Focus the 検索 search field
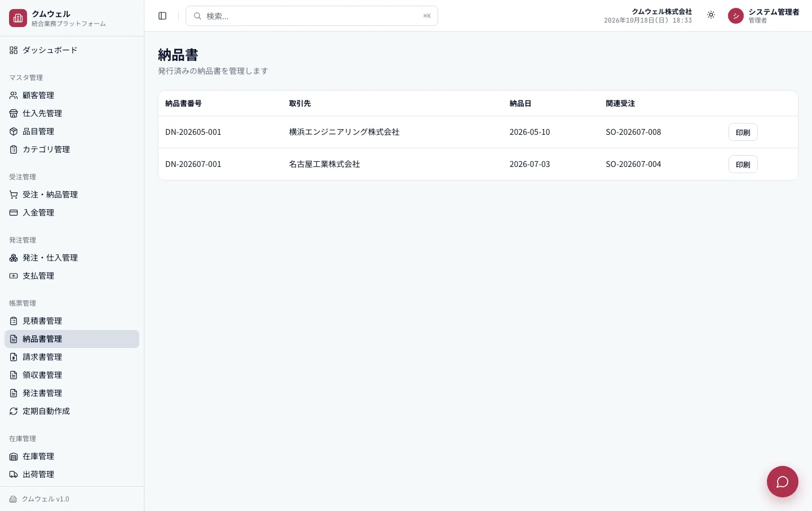This screenshot has width=812, height=511. (x=312, y=16)
